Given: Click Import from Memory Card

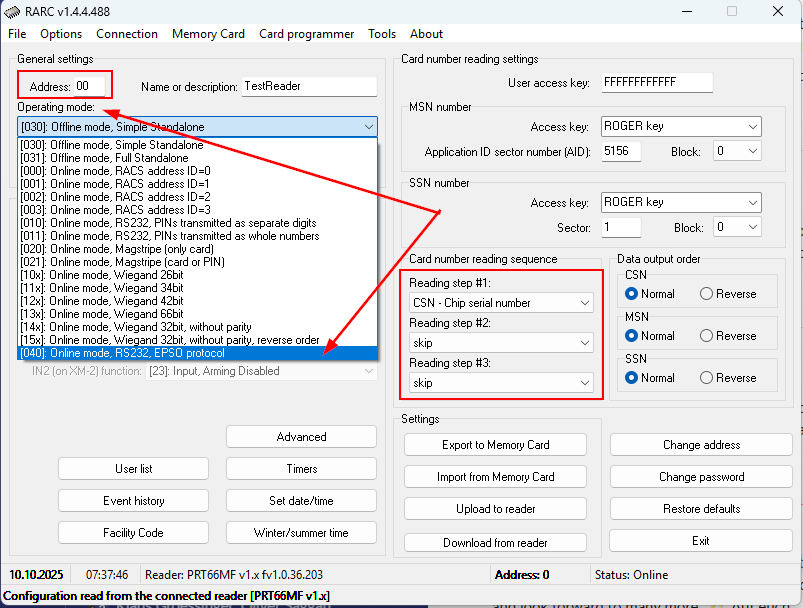Looking at the screenshot, I should [495, 477].
